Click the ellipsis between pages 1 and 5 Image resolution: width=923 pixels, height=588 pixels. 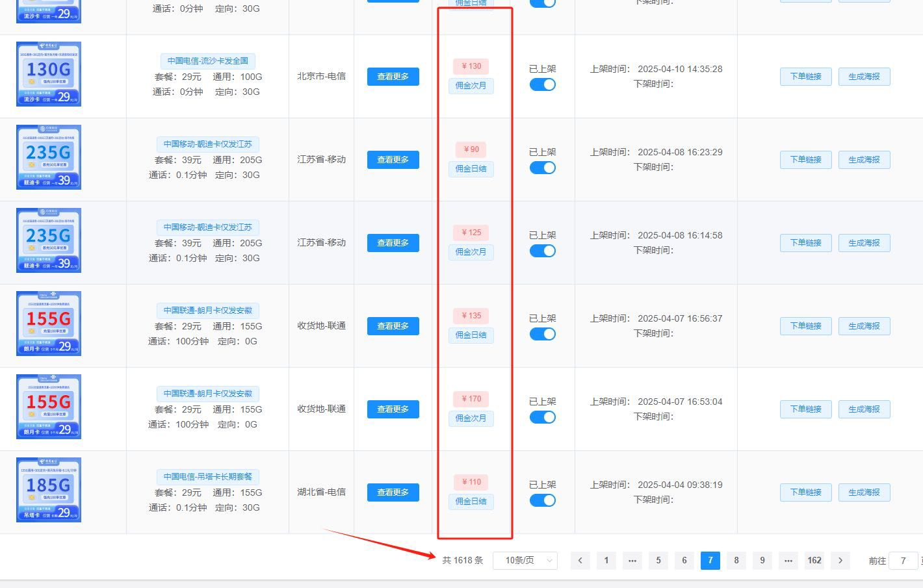coord(632,560)
